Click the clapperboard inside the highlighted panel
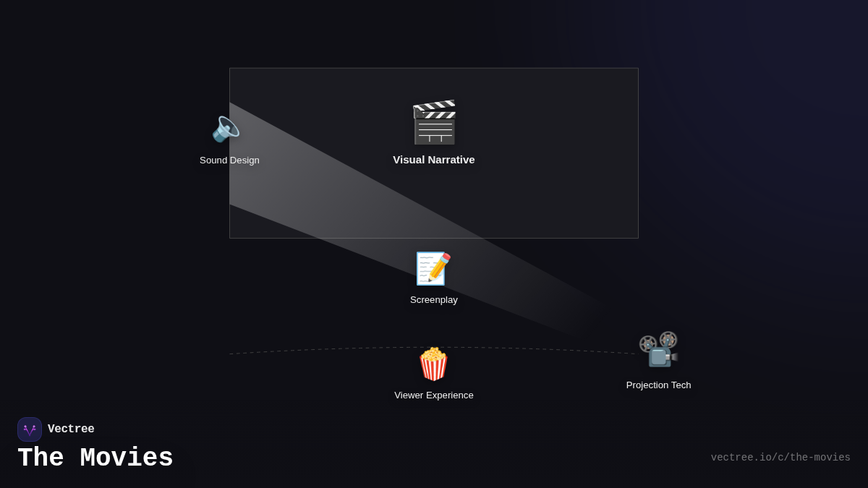 434,122
